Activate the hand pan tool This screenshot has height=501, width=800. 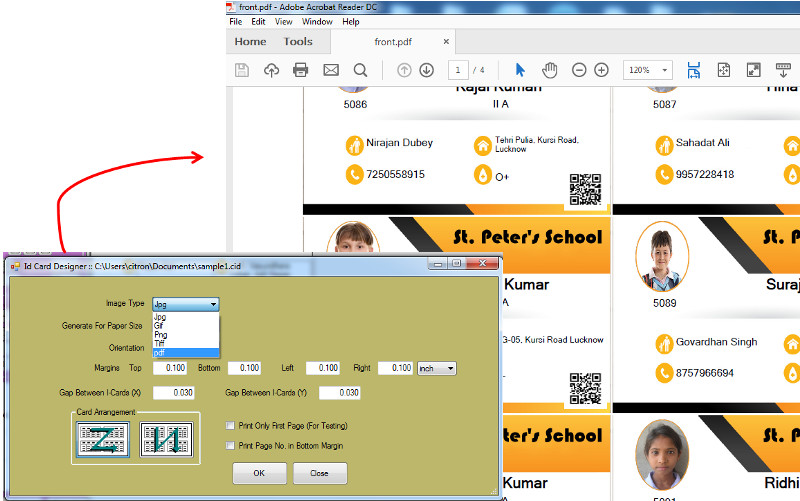tap(549, 70)
